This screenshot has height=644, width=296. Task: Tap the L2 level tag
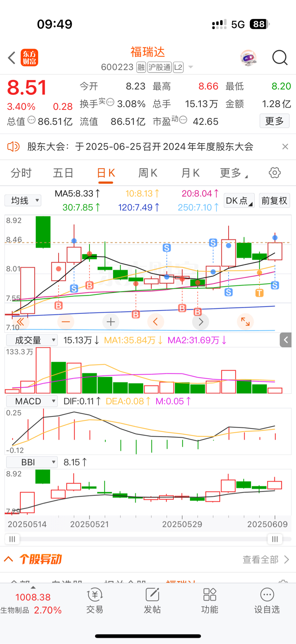pos(178,67)
